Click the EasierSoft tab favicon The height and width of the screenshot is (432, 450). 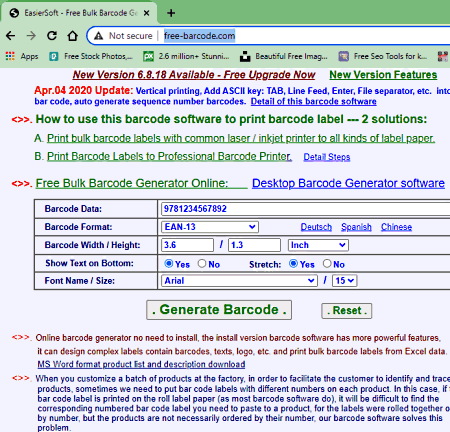[14, 13]
